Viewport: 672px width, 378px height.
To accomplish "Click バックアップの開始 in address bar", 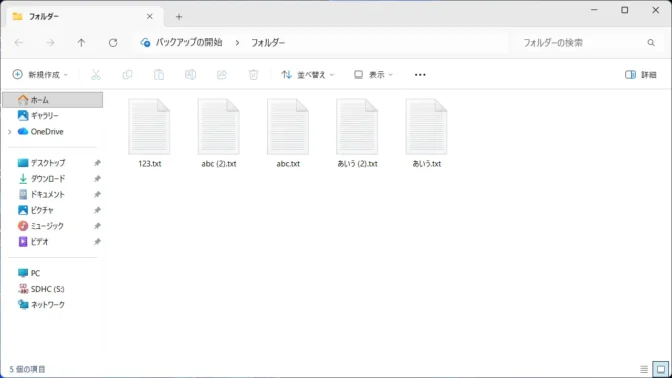I will point(189,42).
